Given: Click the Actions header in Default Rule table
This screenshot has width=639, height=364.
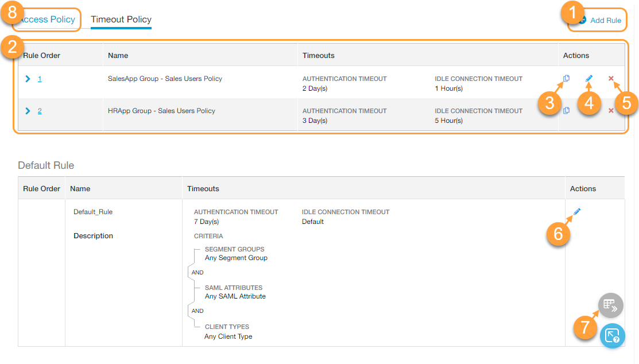Looking at the screenshot, I should 583,189.
